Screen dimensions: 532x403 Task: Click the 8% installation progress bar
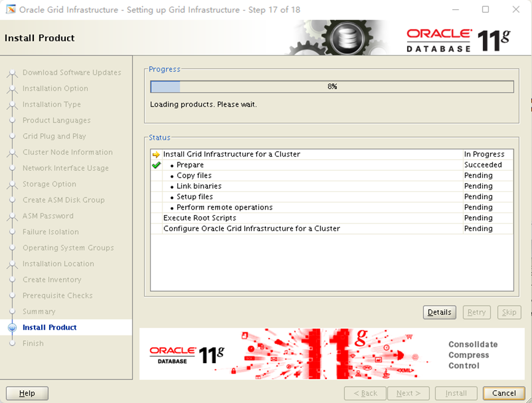tap(332, 87)
